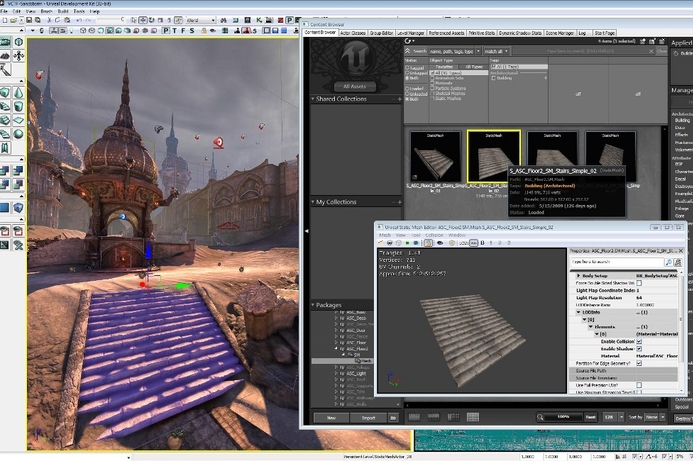Screen dimensions: 693x461
Task: Select the cube brush builder tool
Action: [x=5, y=93]
